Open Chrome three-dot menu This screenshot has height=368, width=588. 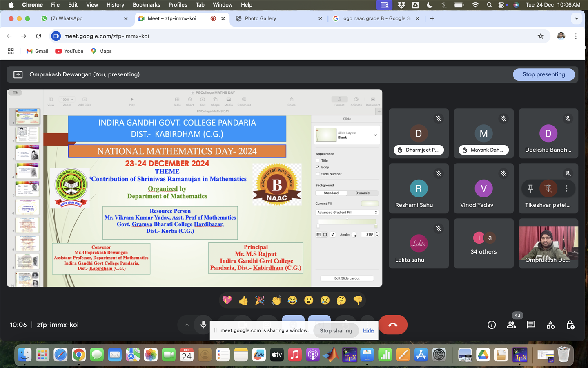576,36
